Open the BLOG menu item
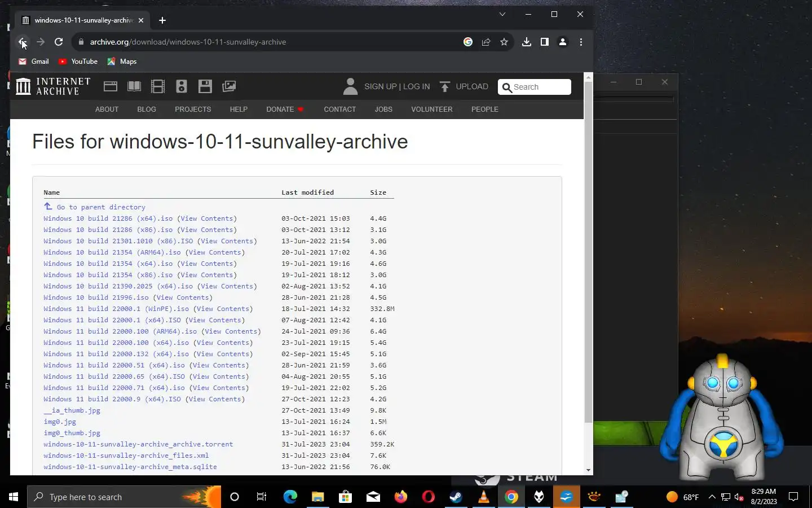812x508 pixels. point(147,110)
